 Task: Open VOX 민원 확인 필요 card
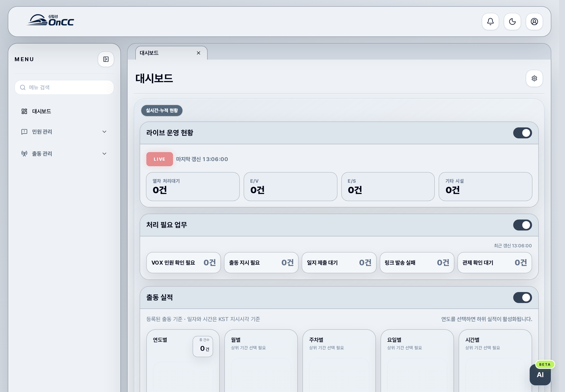point(183,263)
